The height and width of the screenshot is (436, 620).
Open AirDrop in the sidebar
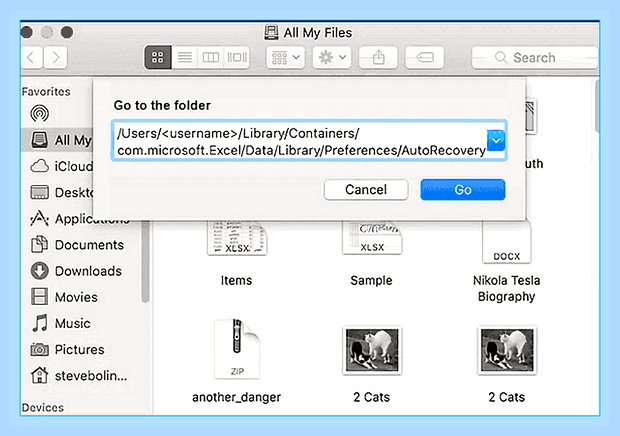pyautogui.click(x=40, y=113)
